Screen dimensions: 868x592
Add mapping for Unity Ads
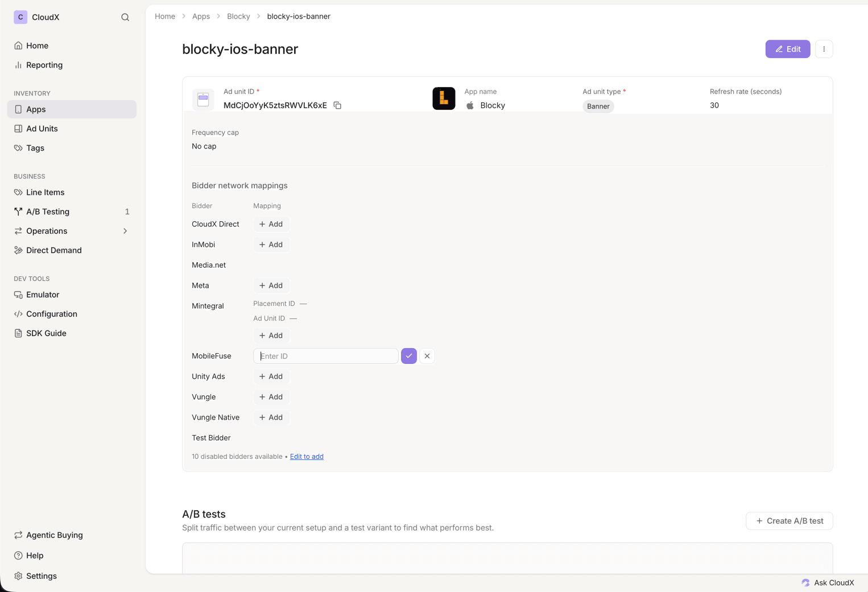tap(271, 376)
